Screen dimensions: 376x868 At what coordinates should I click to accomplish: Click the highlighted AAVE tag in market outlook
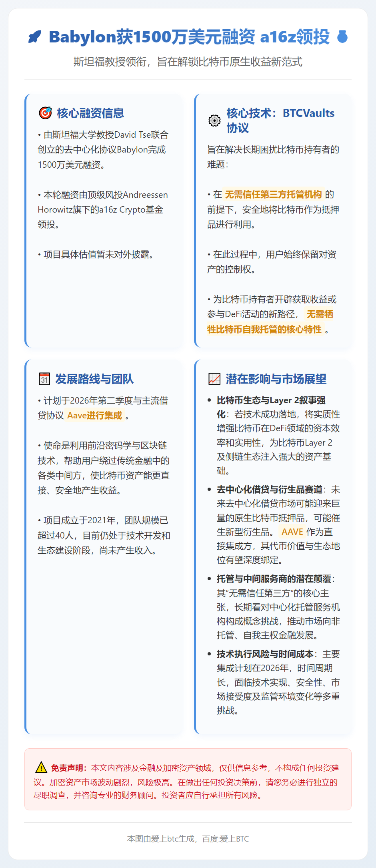[x=292, y=532]
